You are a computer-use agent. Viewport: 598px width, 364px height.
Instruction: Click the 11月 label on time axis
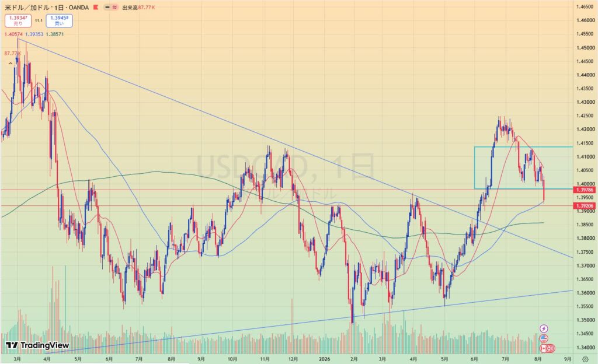[x=265, y=359]
